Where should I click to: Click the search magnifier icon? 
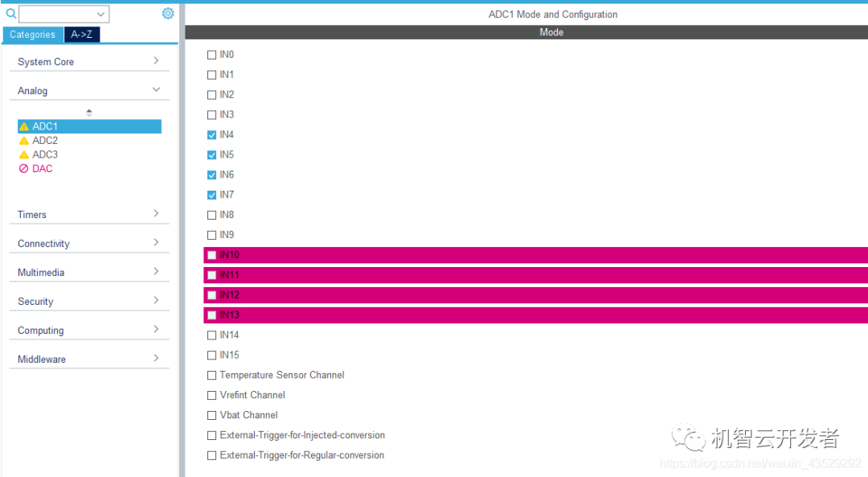10,14
